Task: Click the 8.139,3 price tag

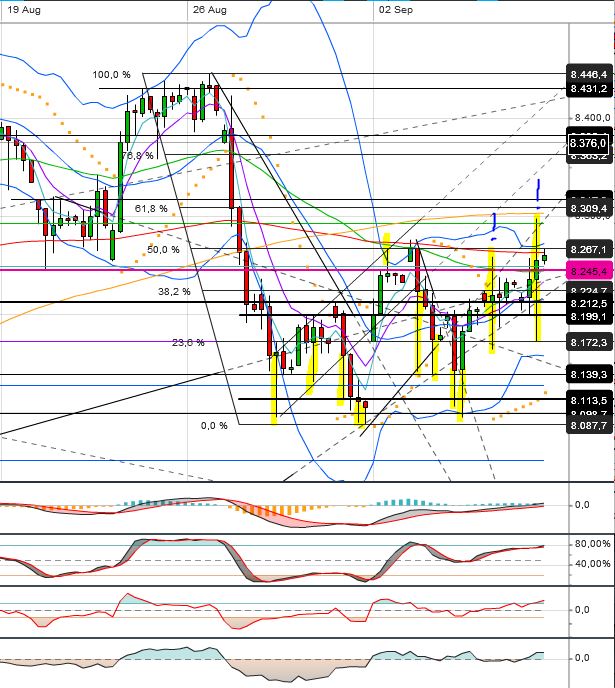Action: pyautogui.click(x=589, y=374)
